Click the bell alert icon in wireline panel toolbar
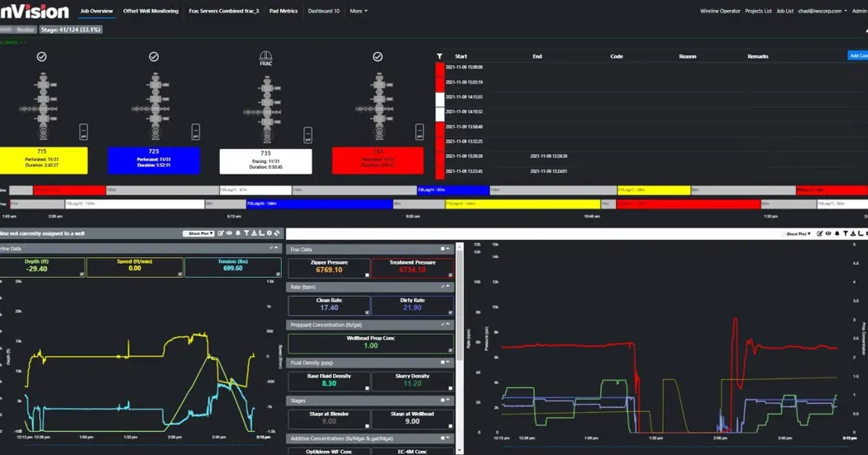 pyautogui.click(x=239, y=233)
